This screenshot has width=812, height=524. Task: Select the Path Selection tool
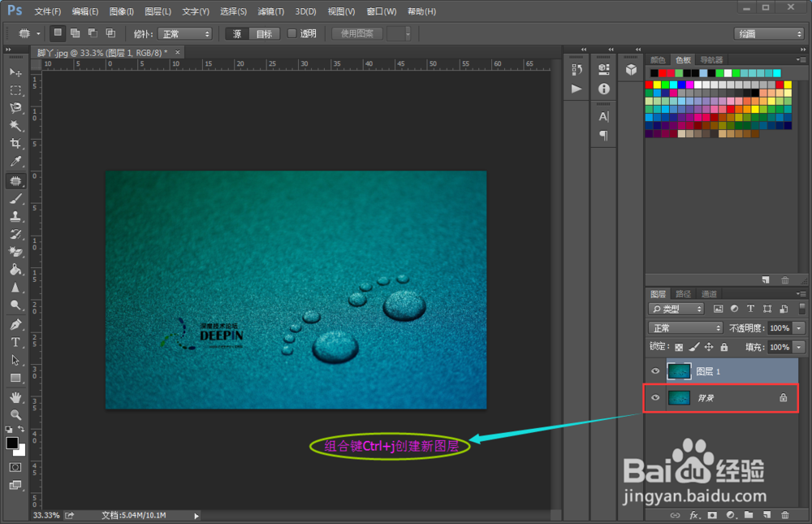click(x=15, y=360)
